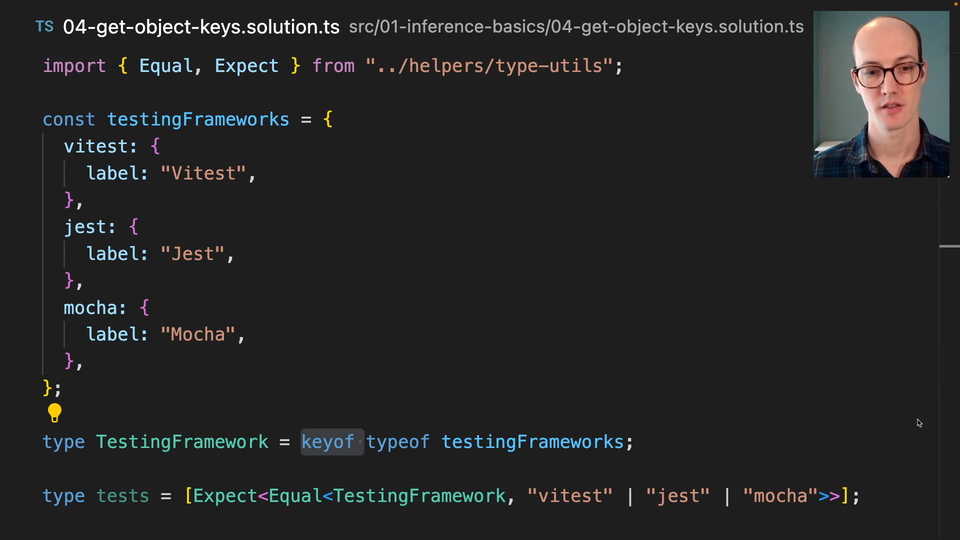Click the const keyword before testingFrameworks

69,119
